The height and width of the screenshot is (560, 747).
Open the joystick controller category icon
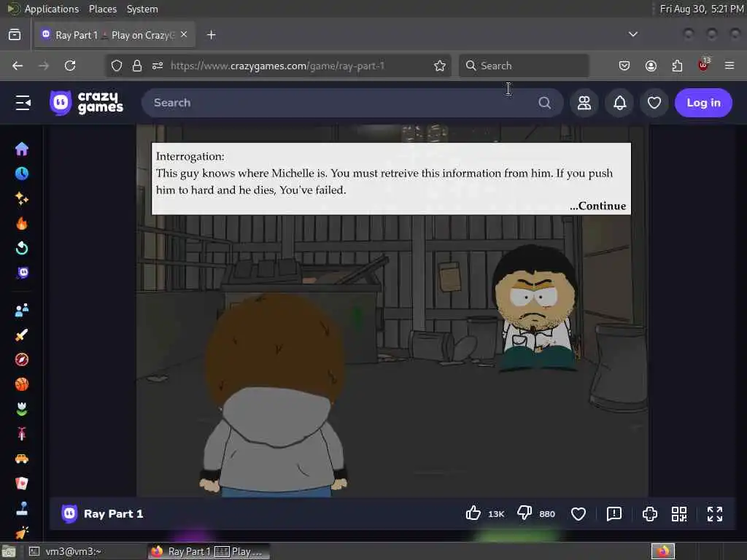coord(22,508)
